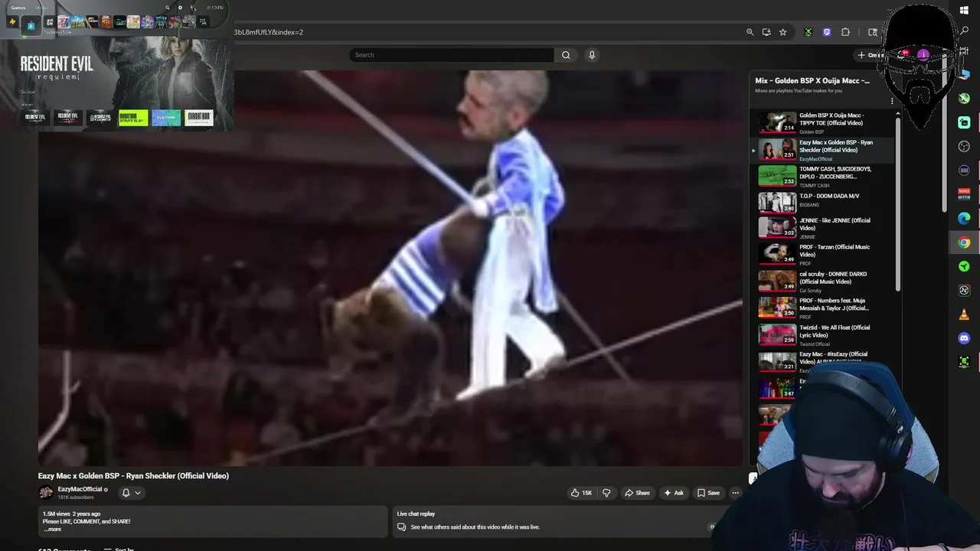Click the main video player area
The width and height of the screenshot is (980, 551).
(x=390, y=268)
